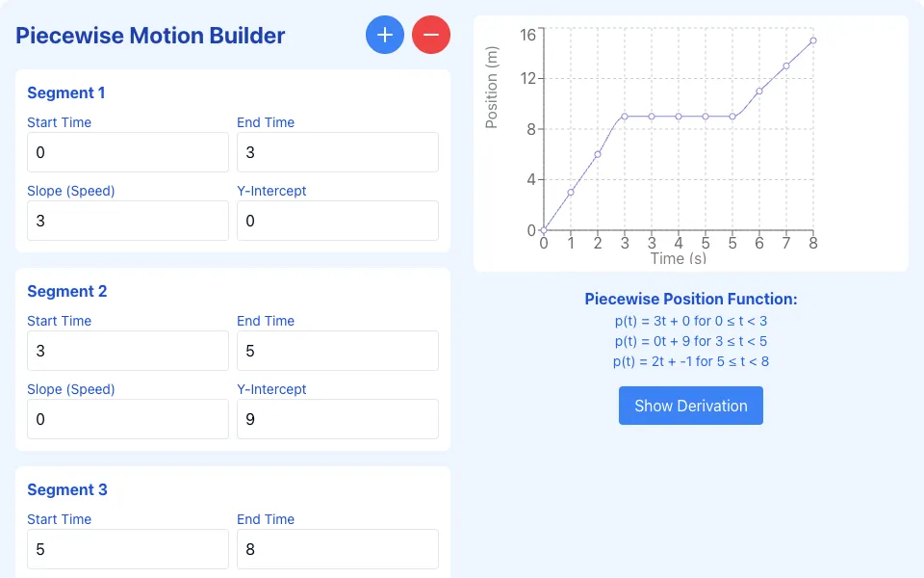Edit Segment 2 Slope (Speed) input
The width and height of the screenshot is (924, 578).
coord(128,419)
